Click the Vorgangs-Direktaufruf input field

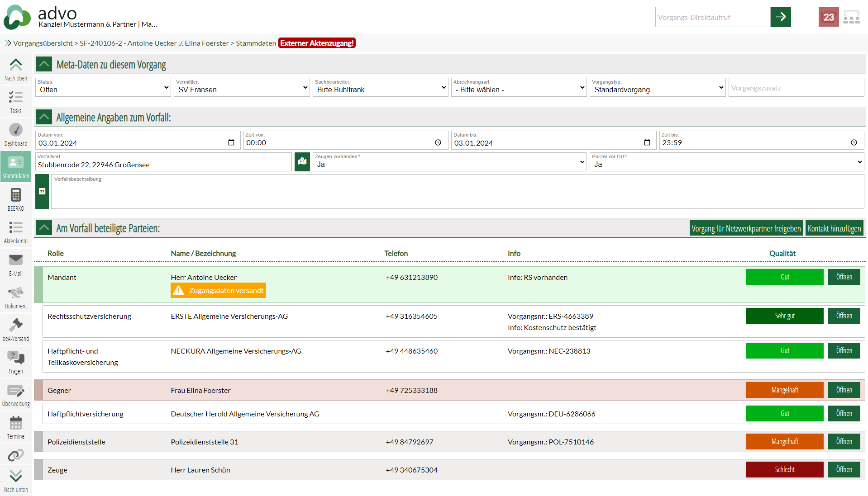(x=712, y=17)
